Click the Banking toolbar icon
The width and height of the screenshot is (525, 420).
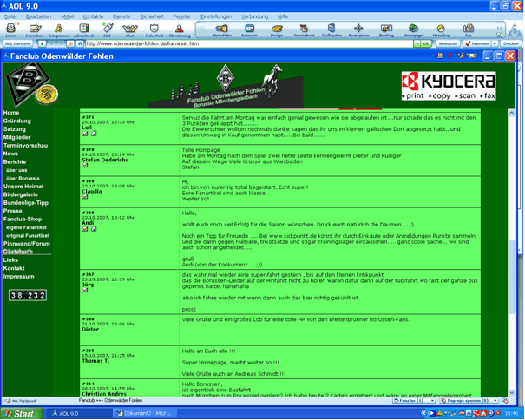coord(386,30)
